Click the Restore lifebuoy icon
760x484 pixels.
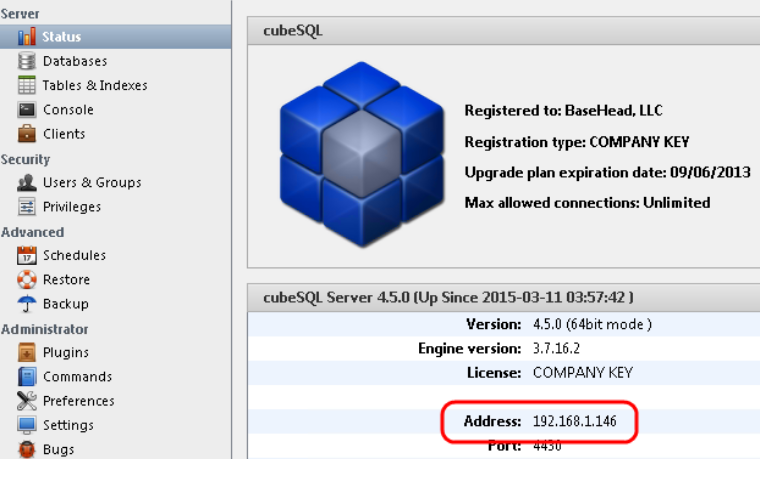(x=27, y=279)
